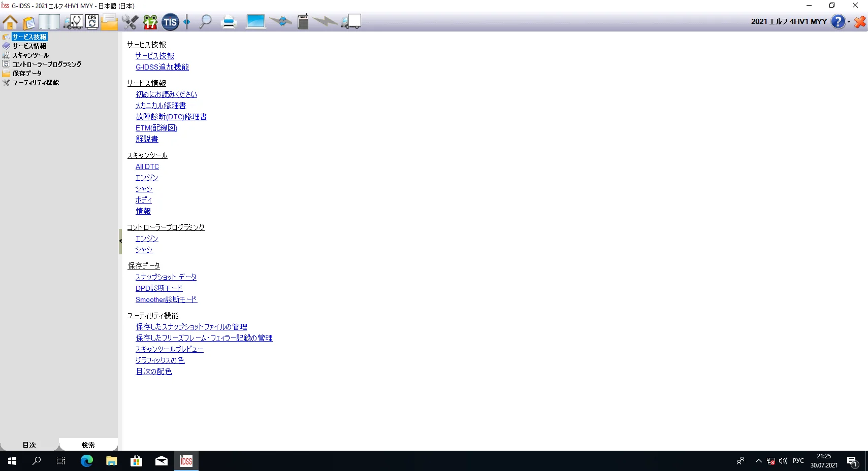Open the TIS round blue icon
Viewport: 868px width, 471px height.
pyautogui.click(x=170, y=22)
